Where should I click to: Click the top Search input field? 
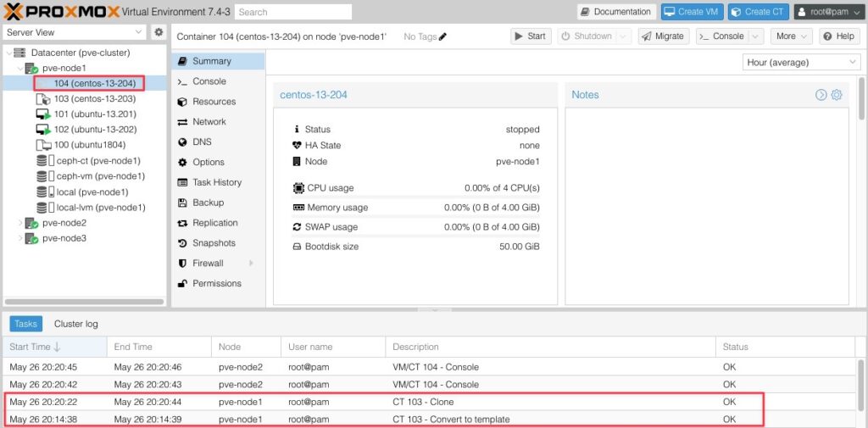292,12
